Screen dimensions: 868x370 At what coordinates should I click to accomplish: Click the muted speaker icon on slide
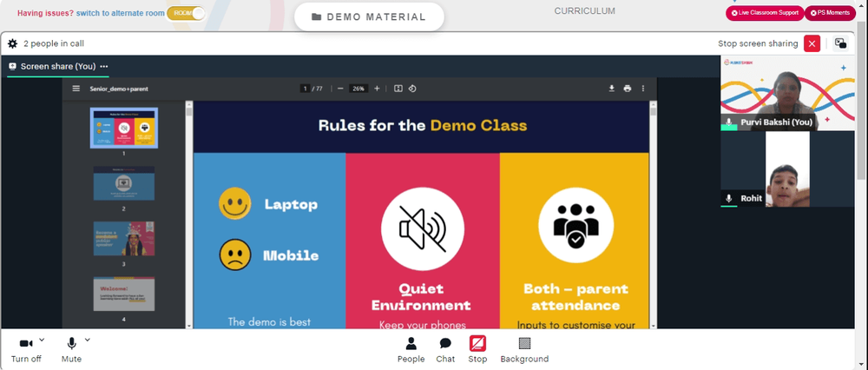click(423, 229)
